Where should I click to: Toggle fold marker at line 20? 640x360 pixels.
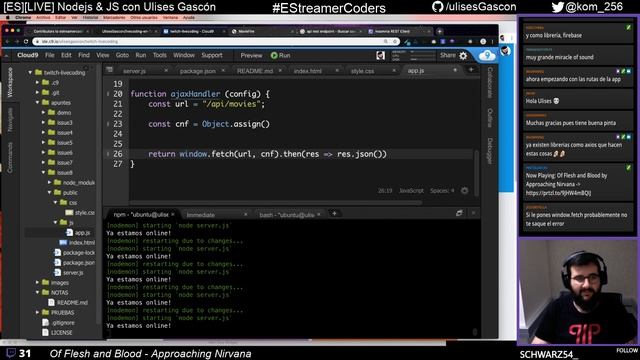(108, 94)
